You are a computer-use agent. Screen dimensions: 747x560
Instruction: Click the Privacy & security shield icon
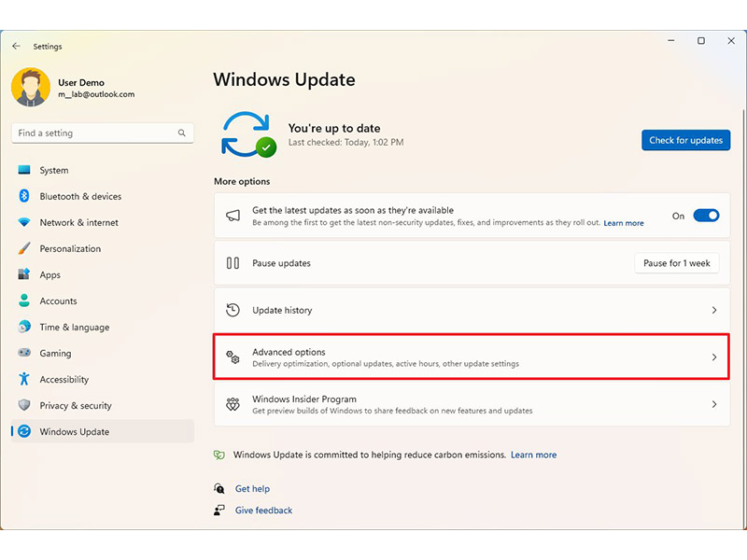(24, 405)
